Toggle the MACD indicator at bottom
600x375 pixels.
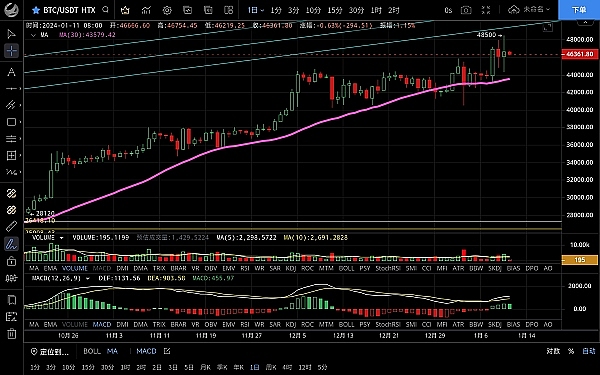(x=146, y=351)
